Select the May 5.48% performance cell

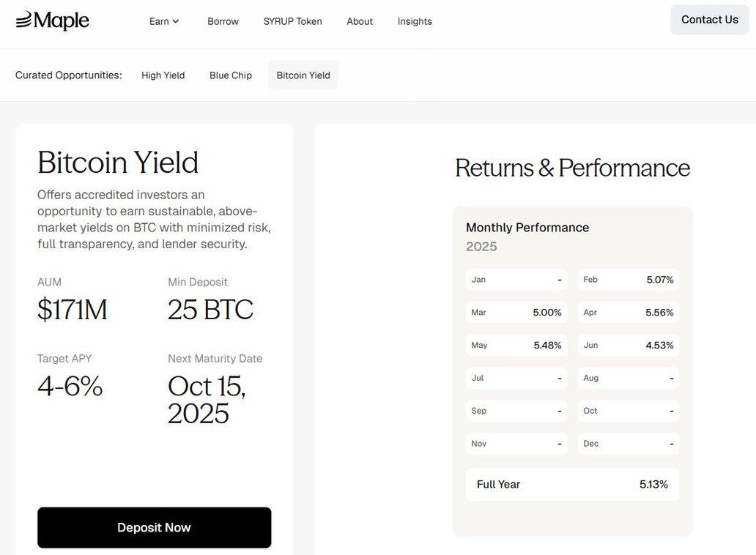click(516, 346)
